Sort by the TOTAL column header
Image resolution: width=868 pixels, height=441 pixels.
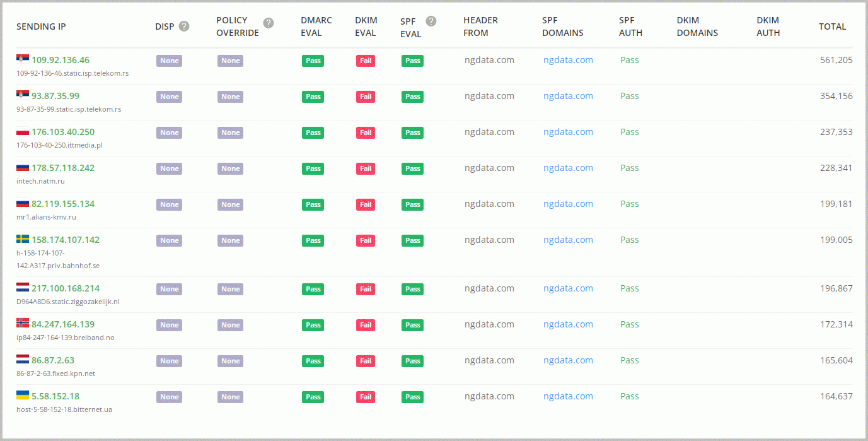(832, 26)
